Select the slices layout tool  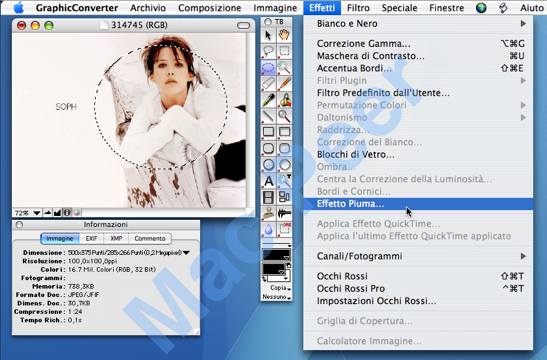tap(284, 197)
